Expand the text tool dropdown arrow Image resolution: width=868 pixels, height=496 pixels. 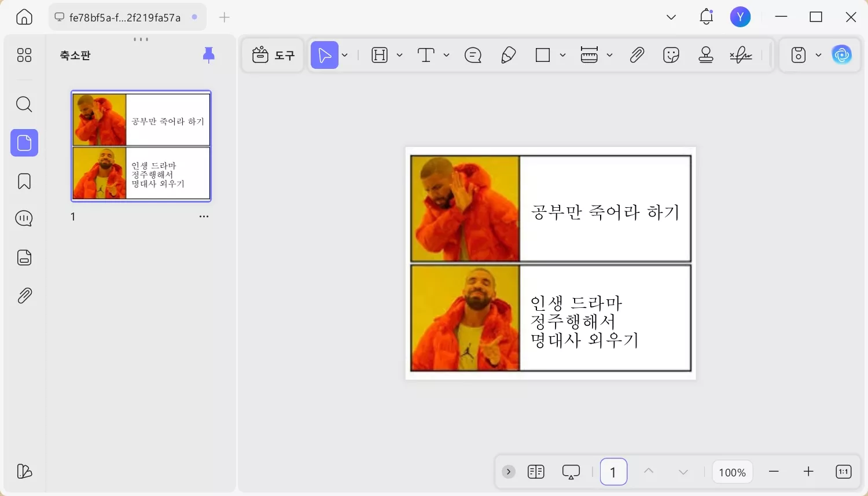click(x=446, y=54)
